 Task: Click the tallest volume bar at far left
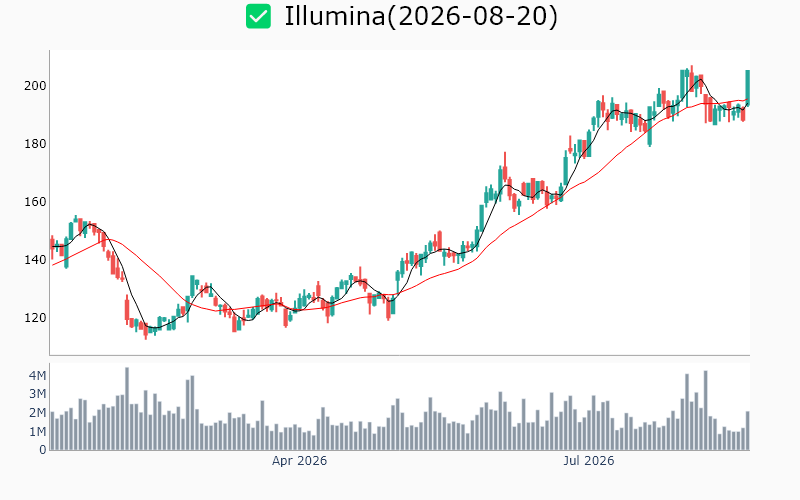point(127,409)
